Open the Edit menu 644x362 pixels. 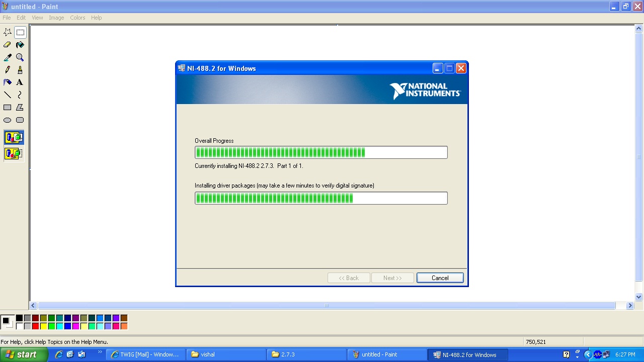(21, 18)
